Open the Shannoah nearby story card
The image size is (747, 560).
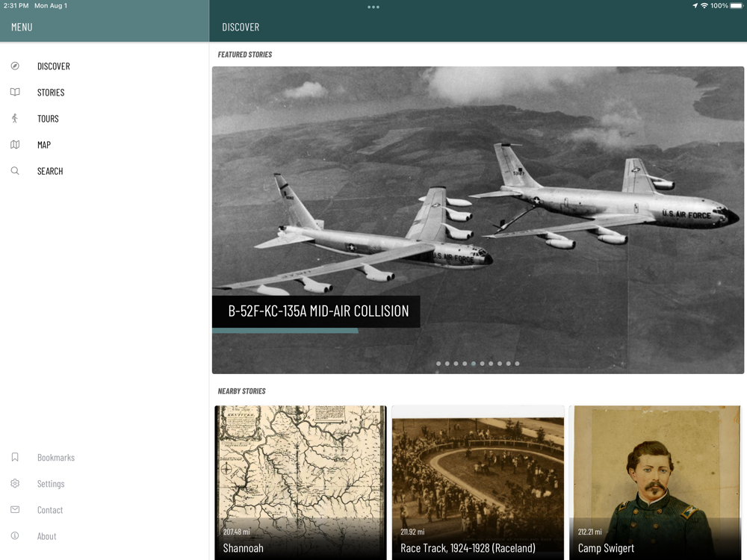tap(300, 482)
